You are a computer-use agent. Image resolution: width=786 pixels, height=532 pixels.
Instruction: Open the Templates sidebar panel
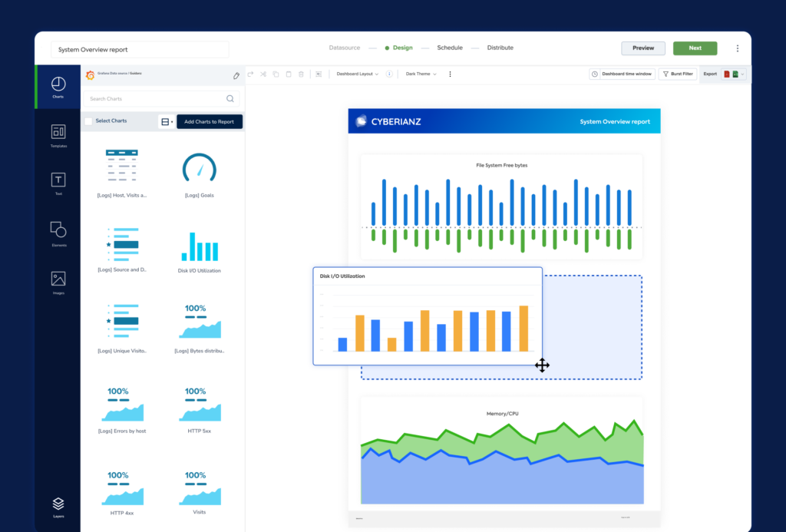pos(58,135)
